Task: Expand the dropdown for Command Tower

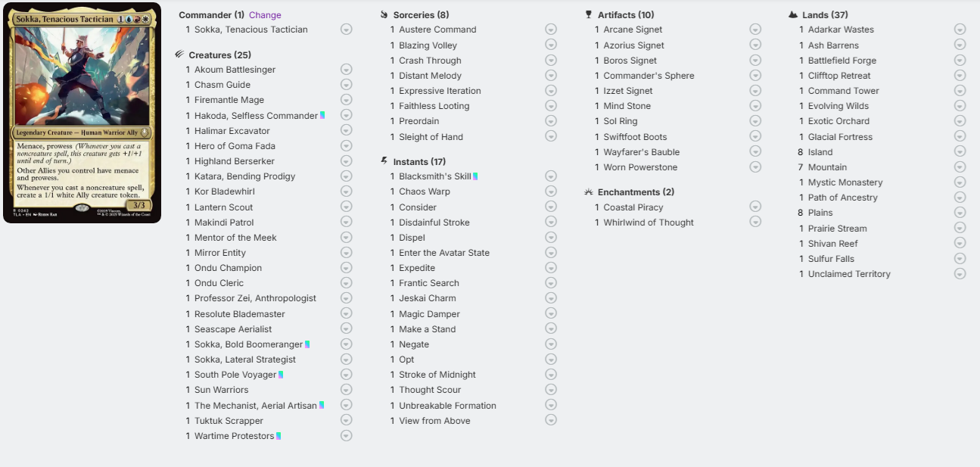Action: coord(960,91)
